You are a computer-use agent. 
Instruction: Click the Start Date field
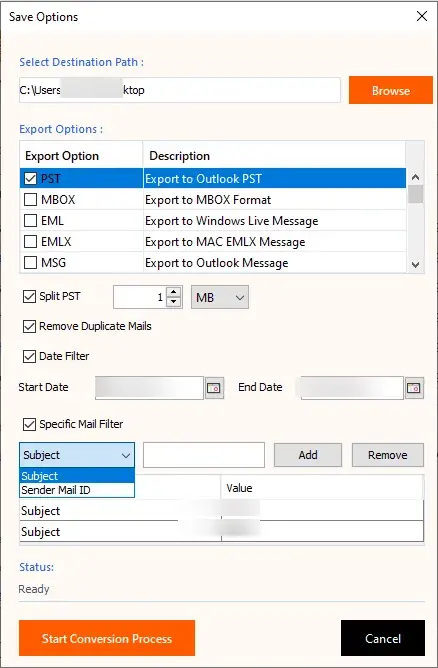149,388
